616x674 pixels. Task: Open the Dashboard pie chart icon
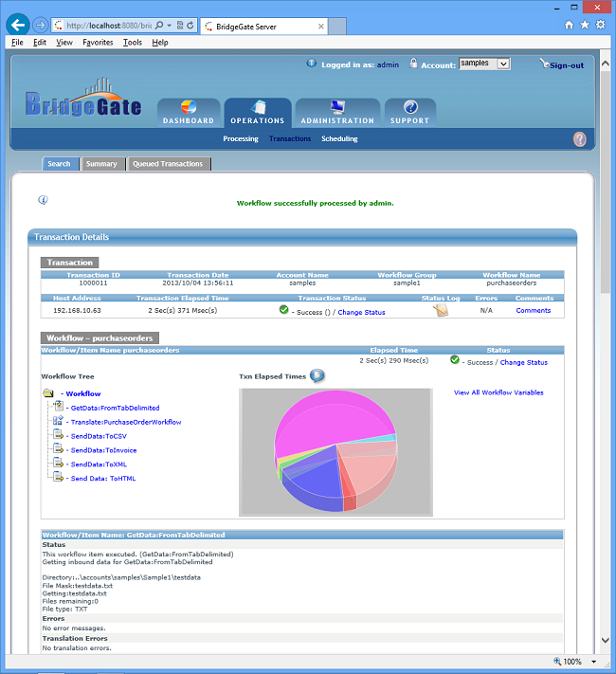click(188, 107)
